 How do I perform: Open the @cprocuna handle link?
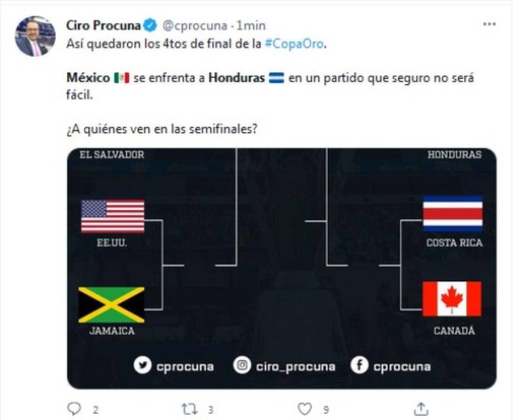click(195, 25)
